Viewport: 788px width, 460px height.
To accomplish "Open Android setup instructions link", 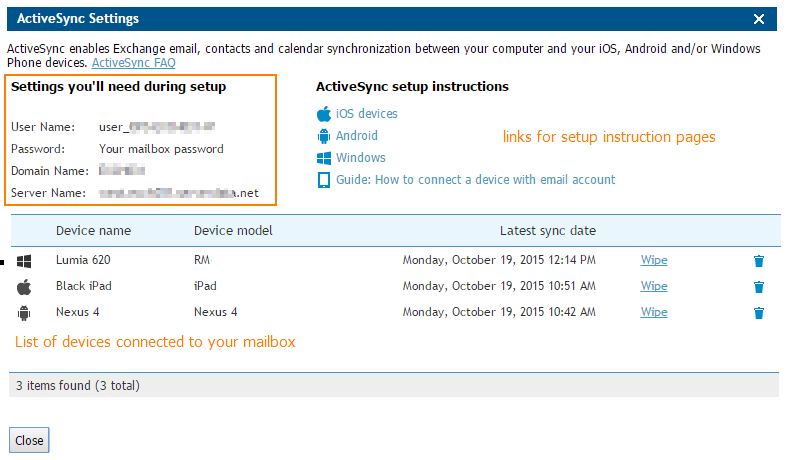I will [357, 136].
